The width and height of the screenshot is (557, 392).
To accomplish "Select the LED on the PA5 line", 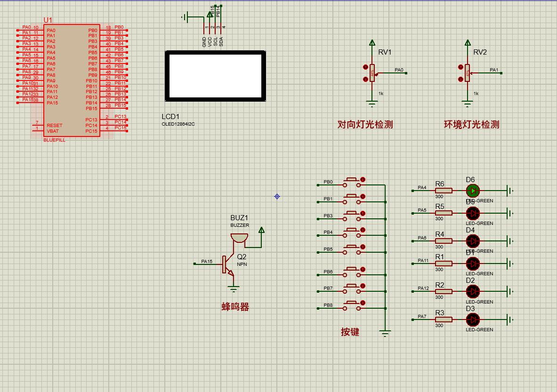I will pyautogui.click(x=473, y=213).
